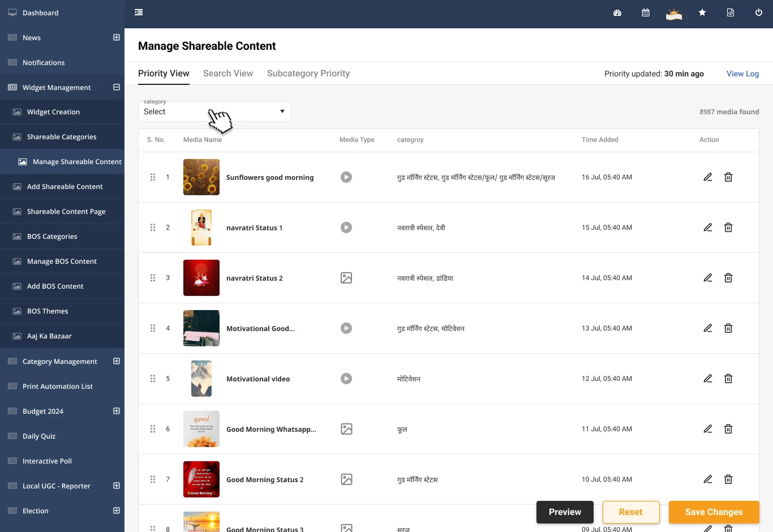
Task: Switch to Search View tab
Action: [228, 74]
